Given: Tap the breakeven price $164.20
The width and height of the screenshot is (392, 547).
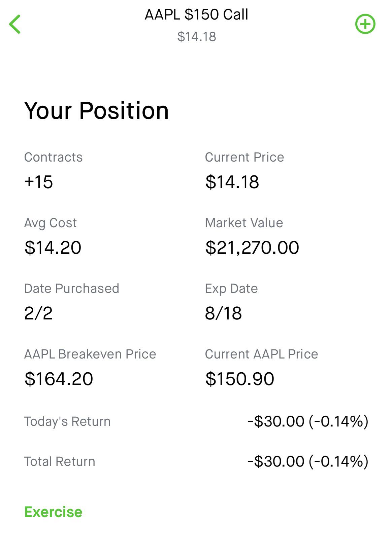Looking at the screenshot, I should tap(59, 379).
